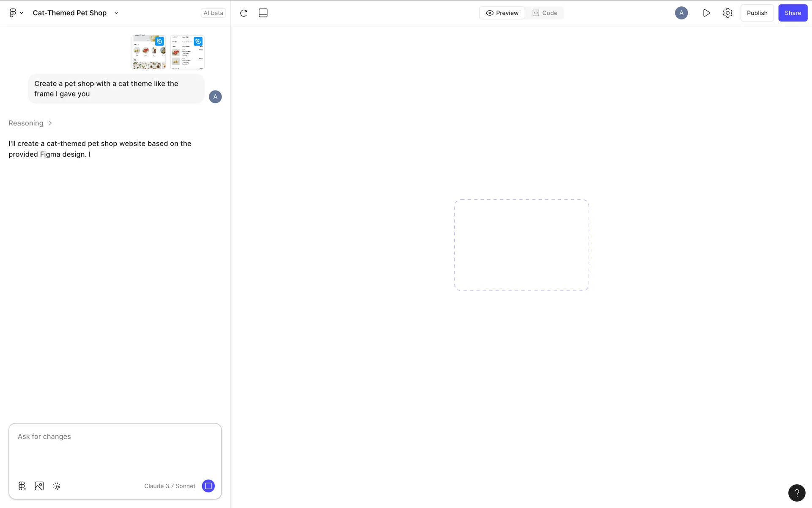This screenshot has width=812, height=508.
Task: Toggle the panel layout icon
Action: pos(263,13)
